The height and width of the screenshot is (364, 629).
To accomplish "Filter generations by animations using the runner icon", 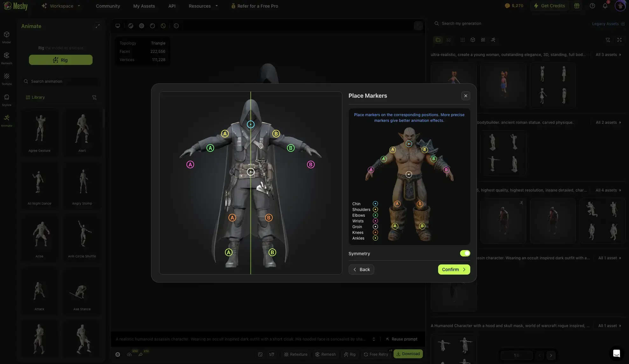I will [x=493, y=40].
